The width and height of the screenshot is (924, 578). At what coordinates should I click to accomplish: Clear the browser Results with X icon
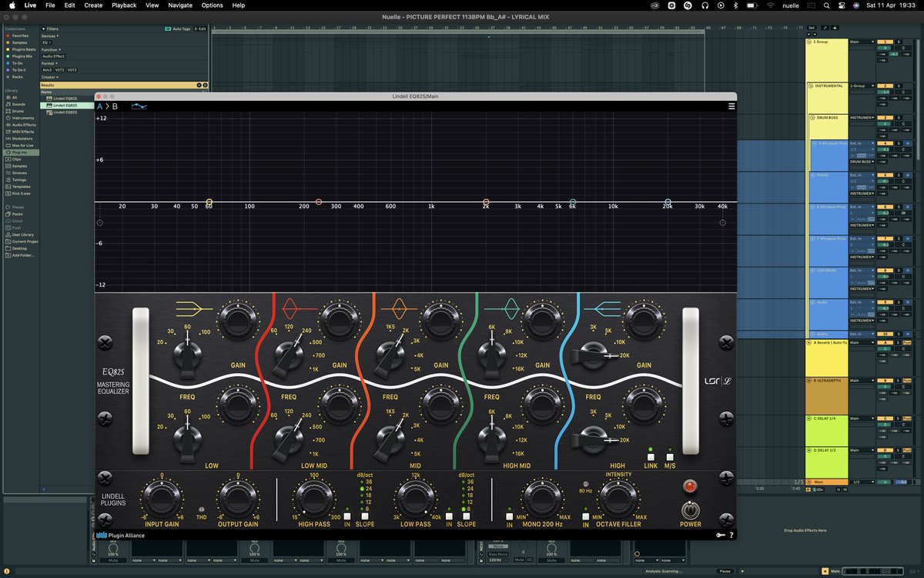click(199, 85)
